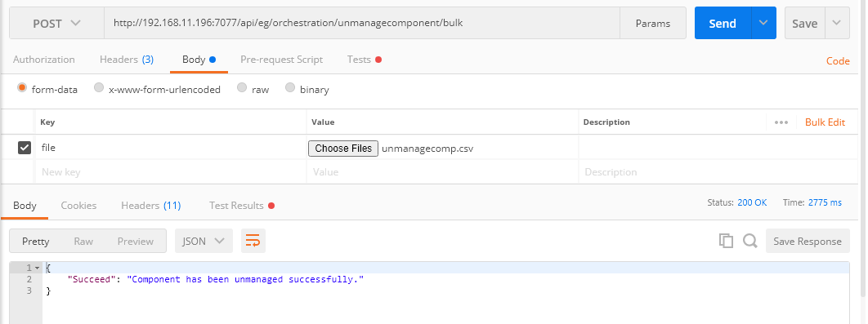Viewport: 868px width, 324px height.
Task: Expand the Save button dropdown arrow
Action: 837,23
